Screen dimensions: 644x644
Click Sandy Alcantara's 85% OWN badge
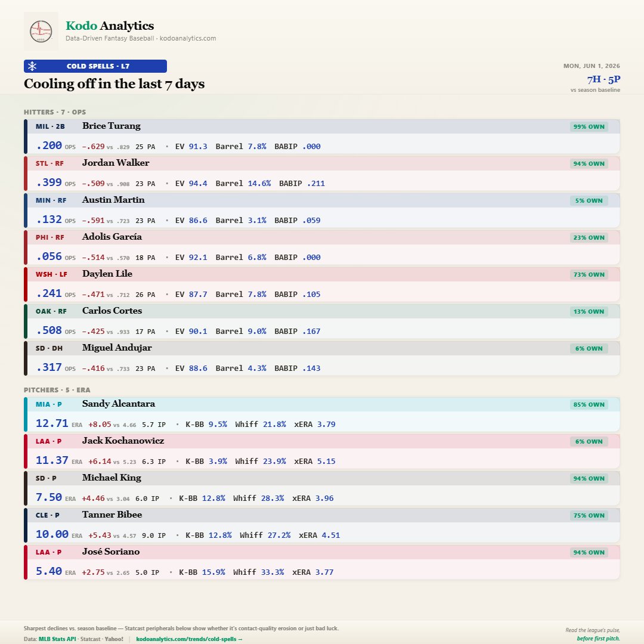click(x=589, y=404)
